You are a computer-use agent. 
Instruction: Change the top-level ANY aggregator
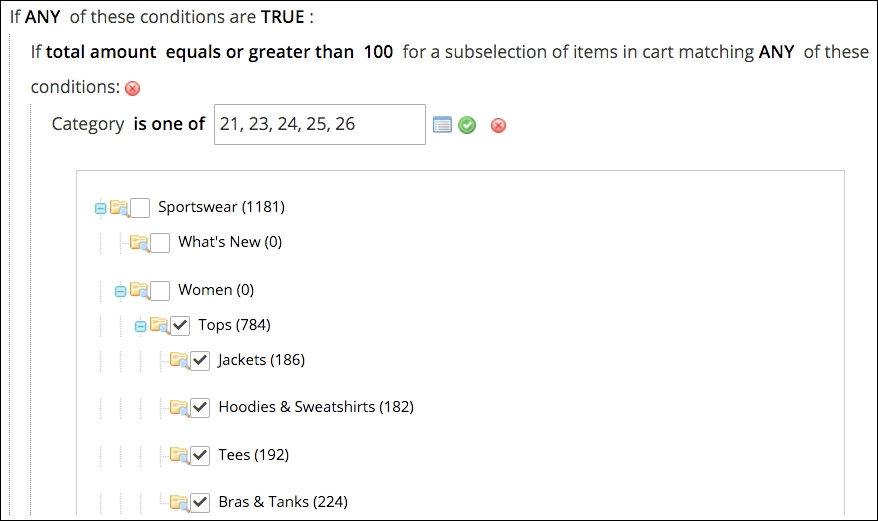pos(43,17)
